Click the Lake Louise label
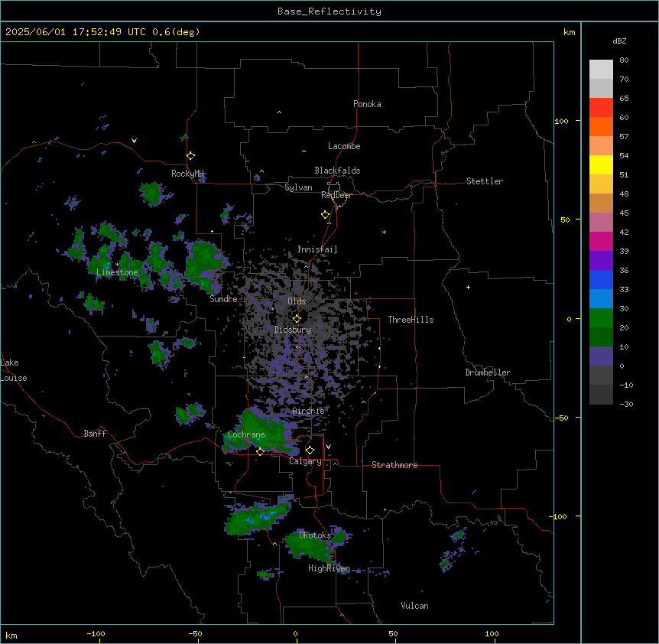The width and height of the screenshot is (659, 644). 14,370
